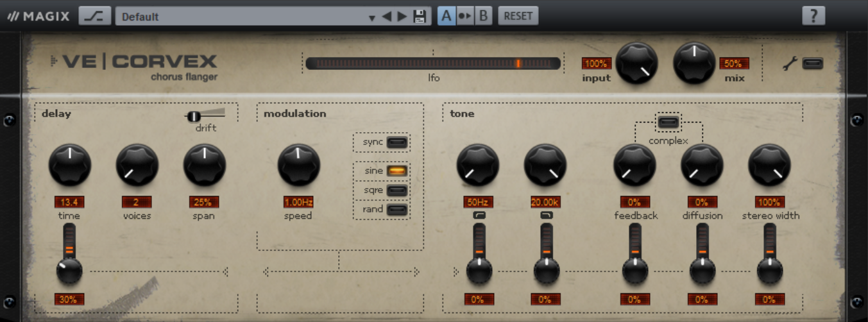
Task: Click the span 25% value display
Action: (x=204, y=202)
